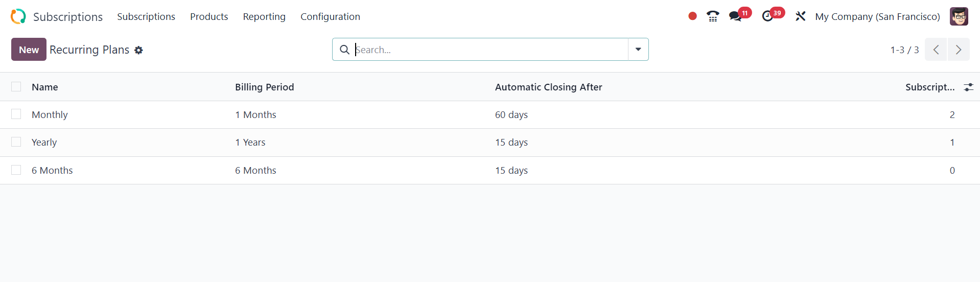Check the select-all header checkbox
The width and height of the screenshot is (980, 282).
point(16,87)
